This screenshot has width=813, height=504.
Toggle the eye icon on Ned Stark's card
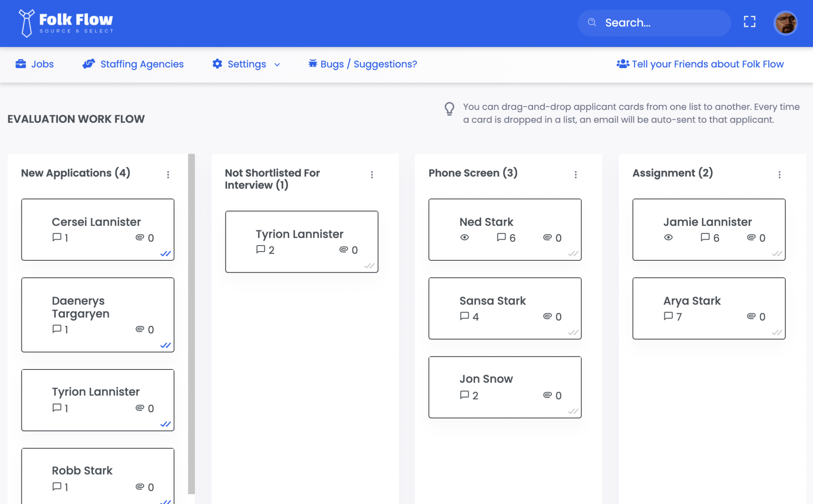[x=464, y=238]
